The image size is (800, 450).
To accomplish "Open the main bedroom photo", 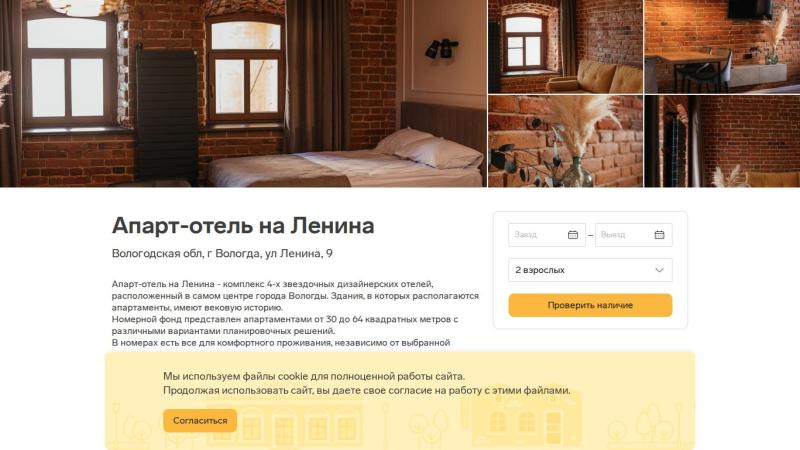I will pos(243,93).
